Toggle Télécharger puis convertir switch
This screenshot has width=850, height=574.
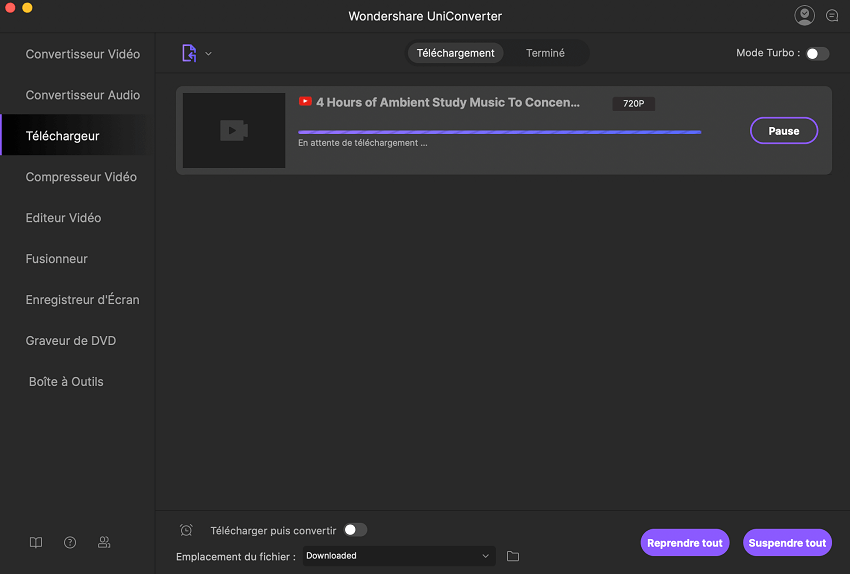pos(355,530)
